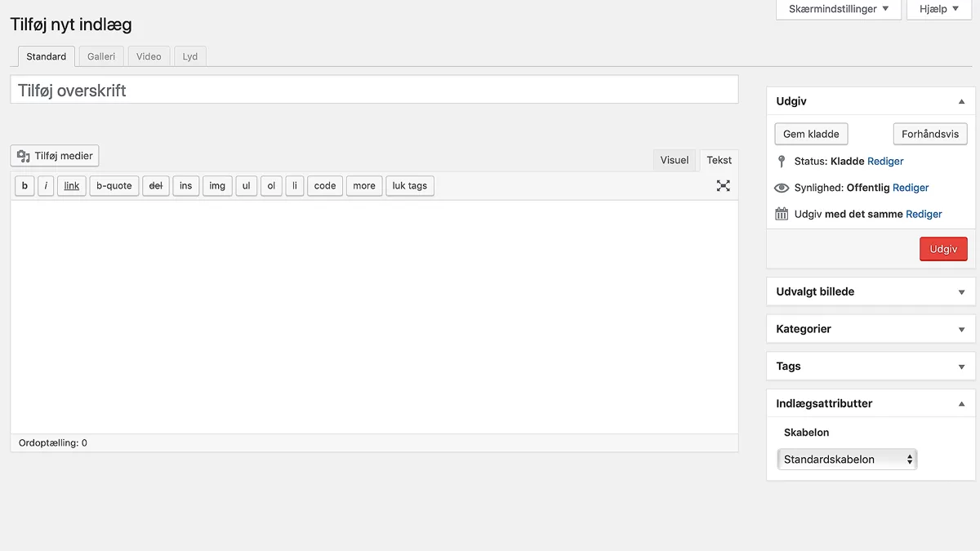Toggle fullscreen distraction-free editor icon
The image size is (980, 551).
pyautogui.click(x=723, y=185)
